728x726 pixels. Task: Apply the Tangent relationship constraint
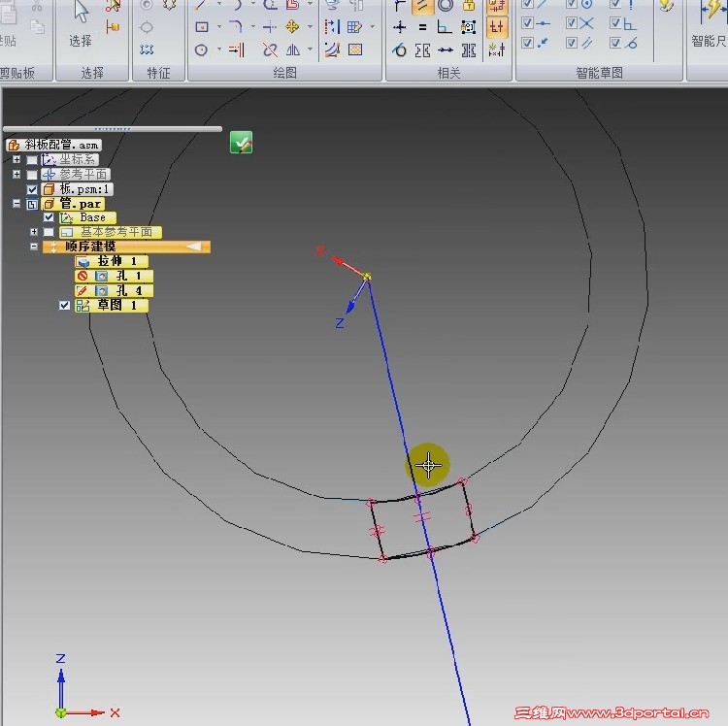(x=399, y=49)
